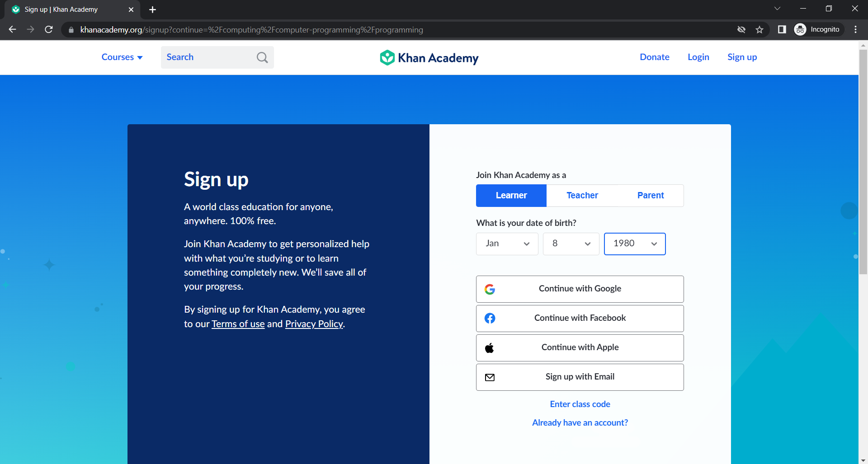This screenshot has width=868, height=464.
Task: Open the birth day dropdown
Action: (571, 244)
